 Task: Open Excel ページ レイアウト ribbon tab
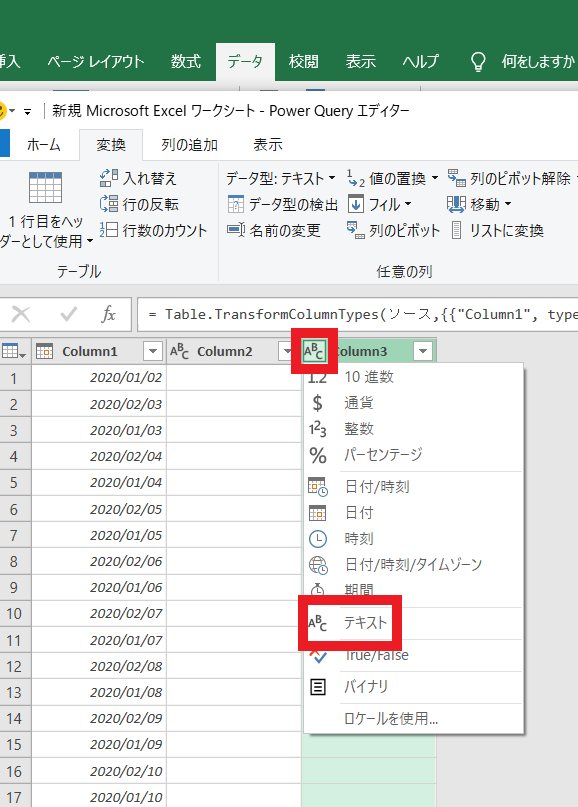tap(96, 62)
